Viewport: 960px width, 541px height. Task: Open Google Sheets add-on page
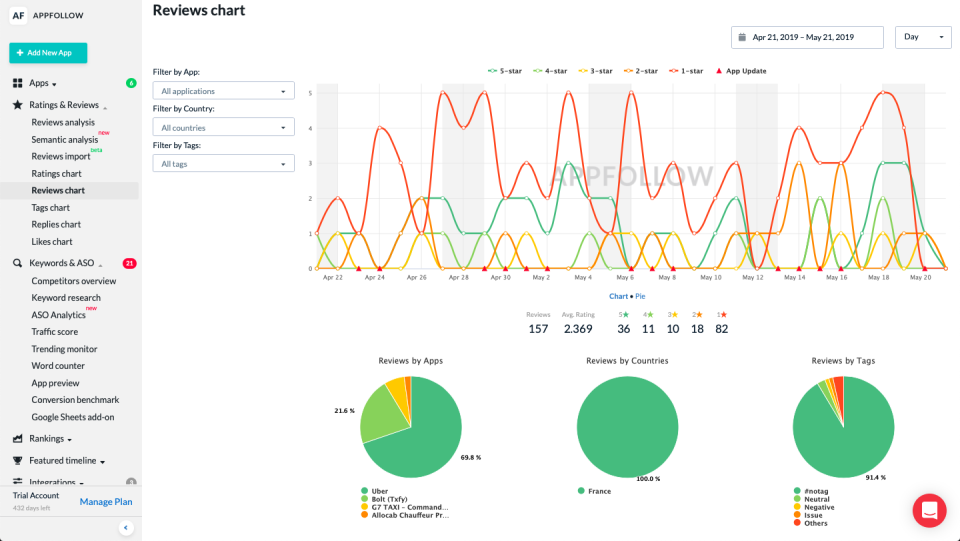pos(73,417)
